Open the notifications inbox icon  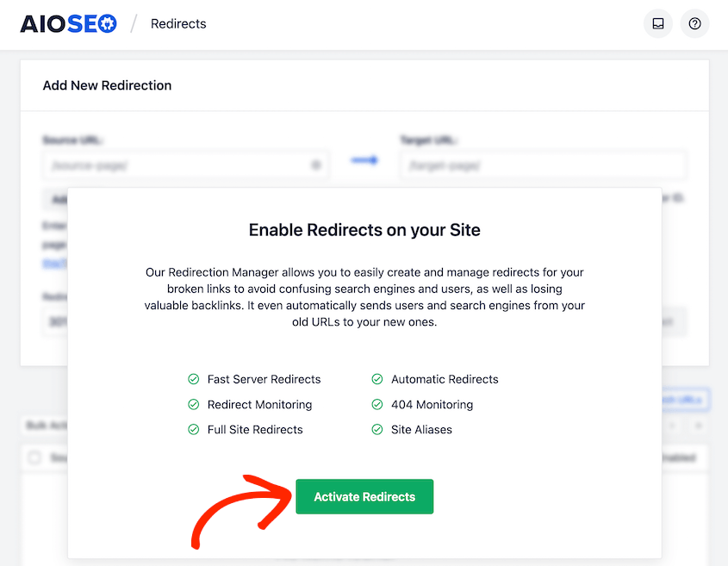coord(657,23)
